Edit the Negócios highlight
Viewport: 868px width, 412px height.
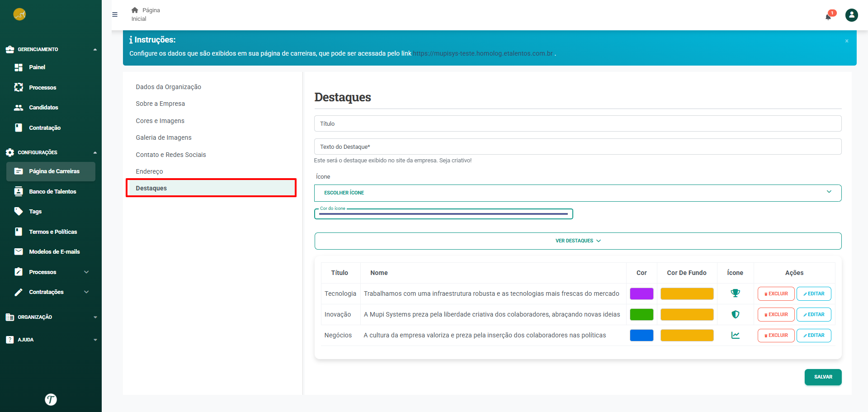coord(813,335)
